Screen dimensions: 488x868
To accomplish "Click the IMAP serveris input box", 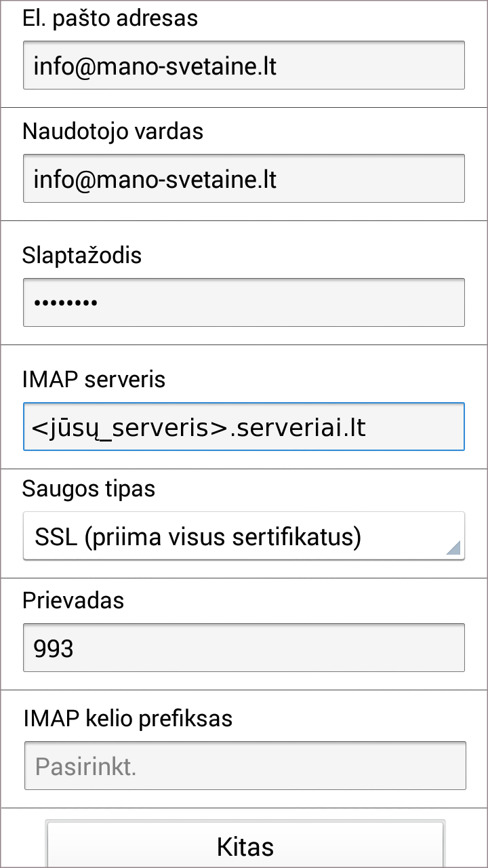I will [244, 427].
